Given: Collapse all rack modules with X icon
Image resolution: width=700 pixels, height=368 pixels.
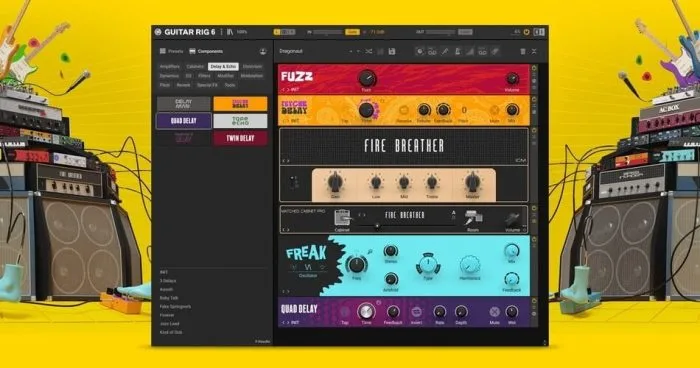Looking at the screenshot, I should click(534, 52).
